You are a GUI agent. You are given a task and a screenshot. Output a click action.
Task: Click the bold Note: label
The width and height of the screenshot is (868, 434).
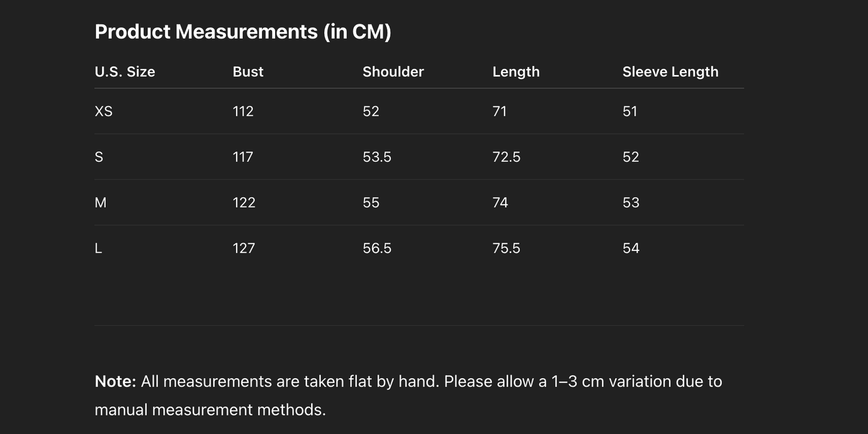click(x=115, y=382)
